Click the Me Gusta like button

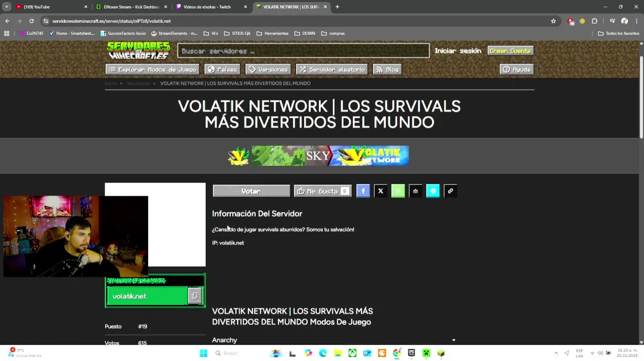point(323,191)
